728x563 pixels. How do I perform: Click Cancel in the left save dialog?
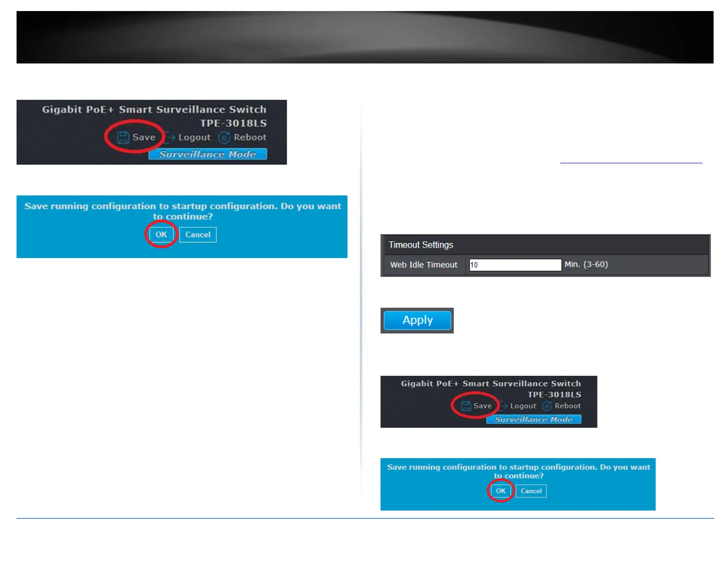[198, 235]
